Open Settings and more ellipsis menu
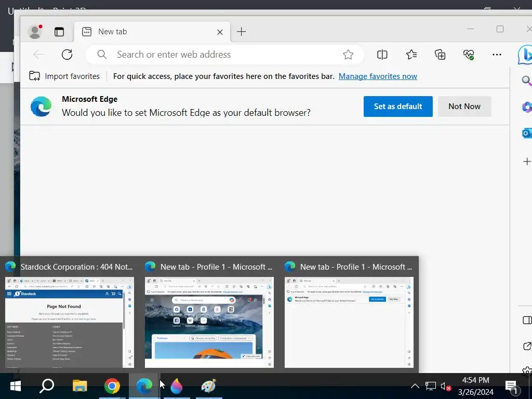 click(497, 54)
